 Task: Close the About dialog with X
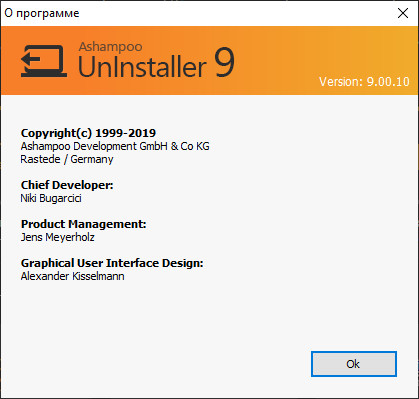point(403,13)
